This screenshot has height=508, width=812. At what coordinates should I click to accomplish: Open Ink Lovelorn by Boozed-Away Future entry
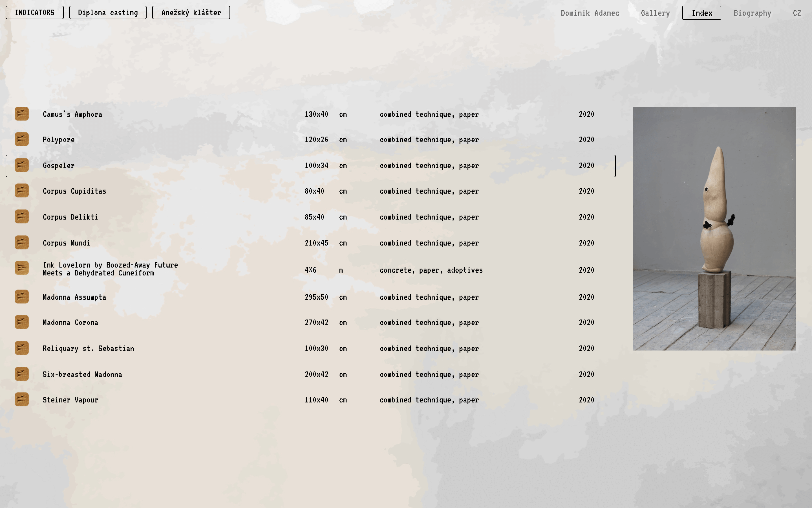click(111, 269)
